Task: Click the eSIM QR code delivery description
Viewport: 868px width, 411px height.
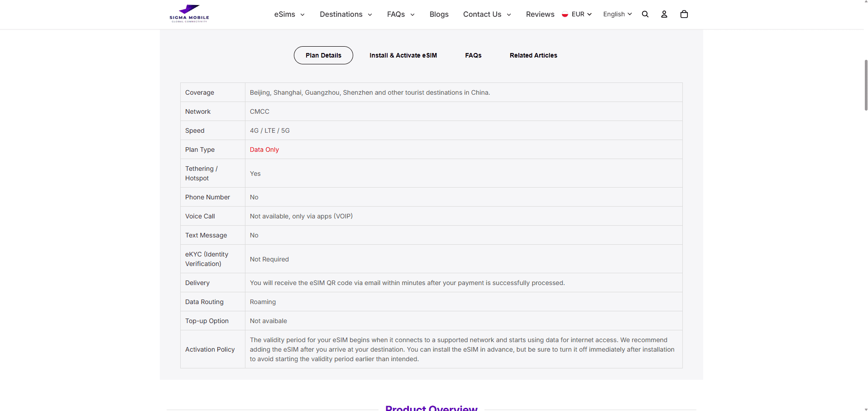Action: point(408,283)
